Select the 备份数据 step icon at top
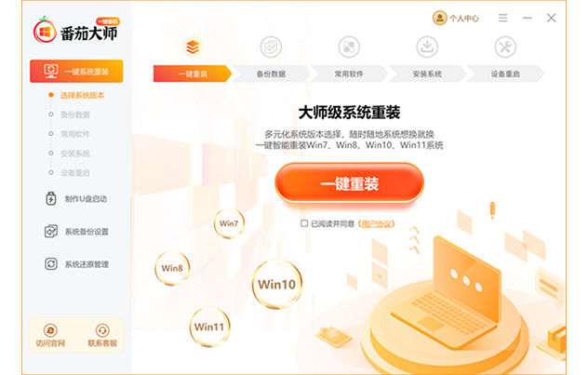This screenshot has height=375, width=588. (x=271, y=47)
